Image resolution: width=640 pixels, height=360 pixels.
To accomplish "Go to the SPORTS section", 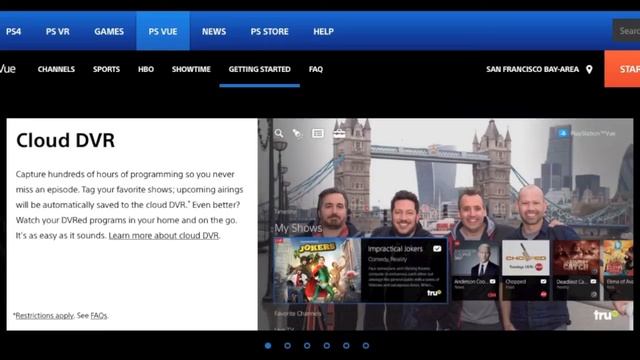I will pos(106,69).
